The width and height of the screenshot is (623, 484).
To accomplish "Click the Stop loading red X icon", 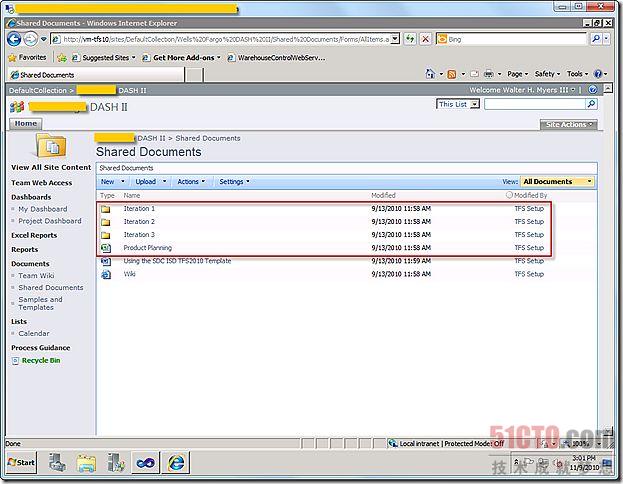I will point(425,39).
